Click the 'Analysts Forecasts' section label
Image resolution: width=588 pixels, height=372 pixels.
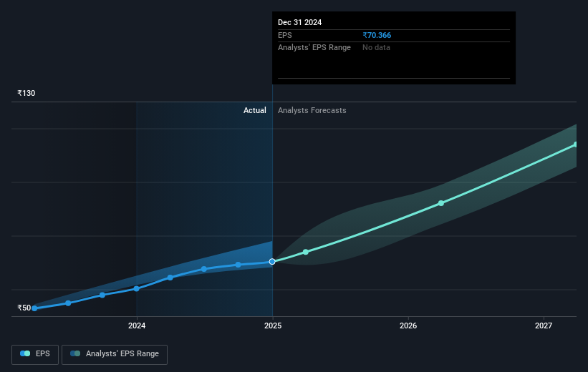tap(312, 110)
